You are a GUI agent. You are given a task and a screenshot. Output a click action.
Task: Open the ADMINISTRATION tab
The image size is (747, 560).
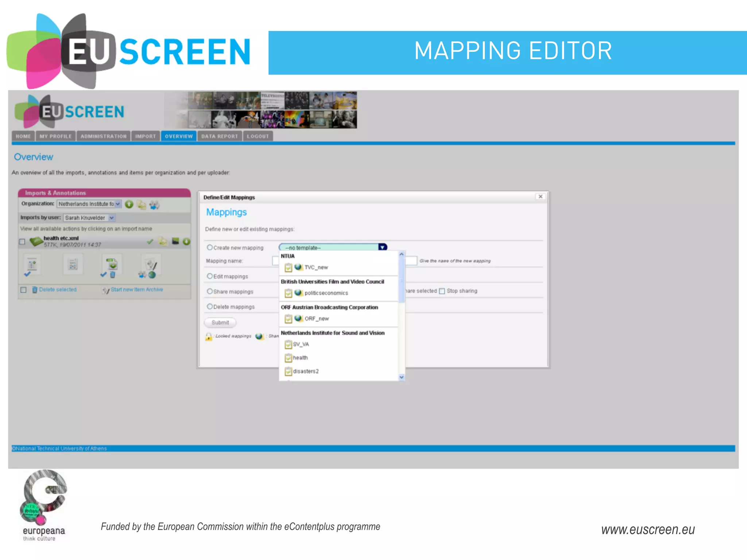coord(104,136)
